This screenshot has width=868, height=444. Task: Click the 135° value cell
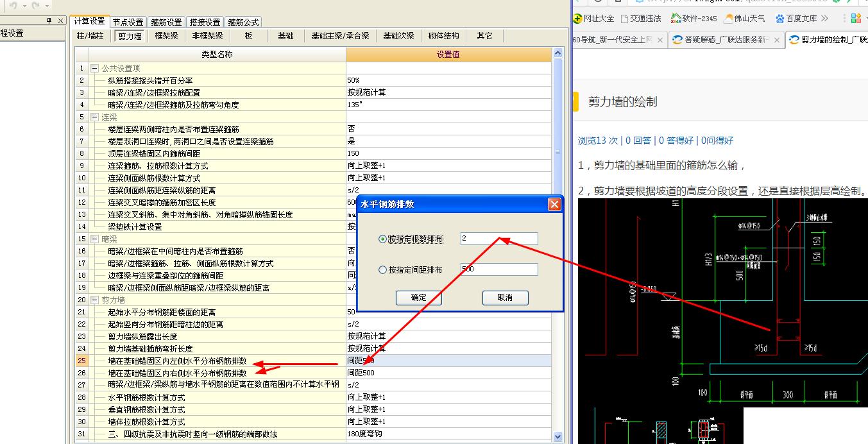click(x=448, y=105)
